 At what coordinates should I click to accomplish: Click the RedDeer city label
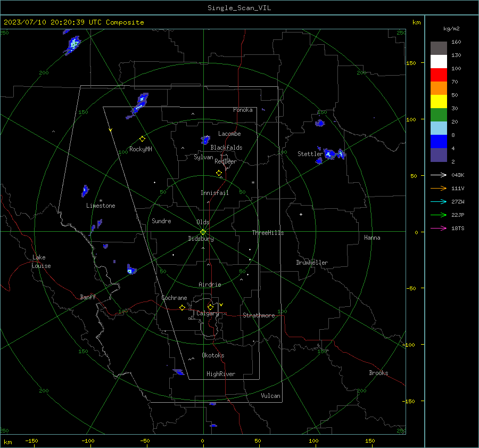[x=226, y=161]
